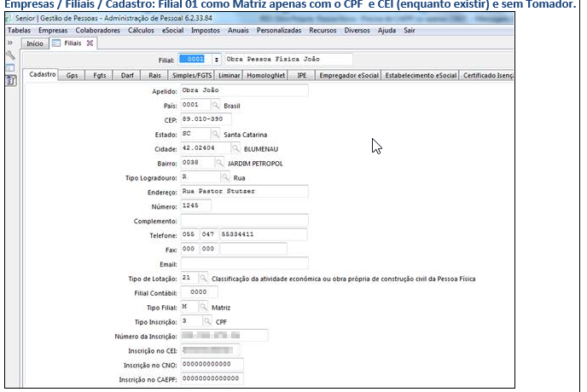Screen dimensions: 587x392
Task: Open the Estado search magnifier
Action: (215, 134)
